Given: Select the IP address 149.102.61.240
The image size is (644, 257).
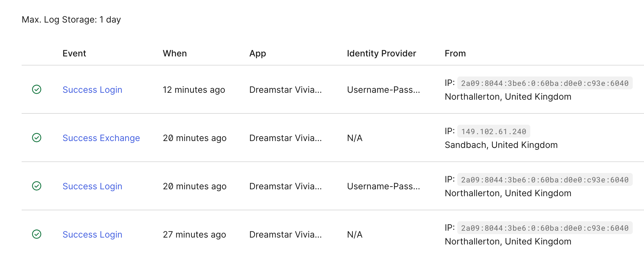Looking at the screenshot, I should point(493,131).
